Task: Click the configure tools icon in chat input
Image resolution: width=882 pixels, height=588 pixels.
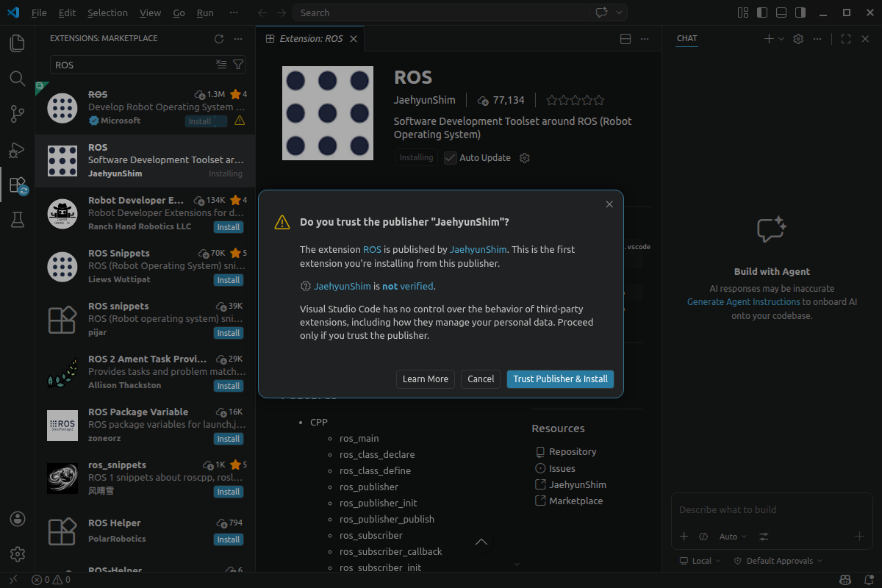Action: tap(764, 537)
